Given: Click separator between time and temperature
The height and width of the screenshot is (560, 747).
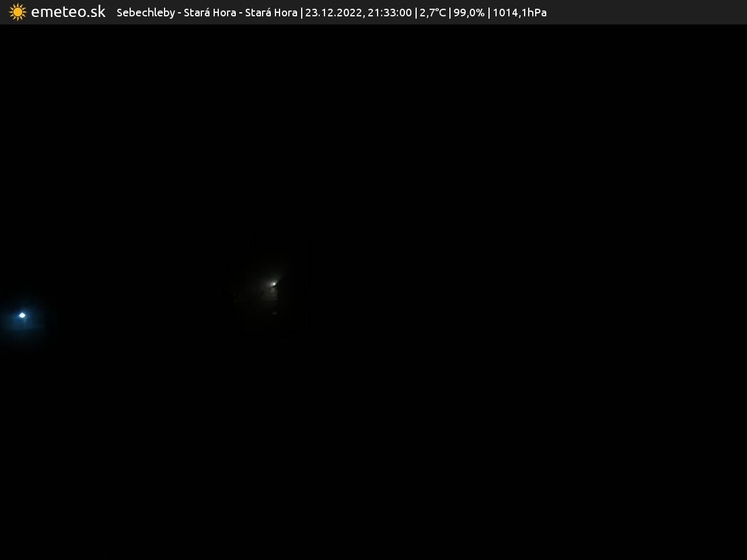Looking at the screenshot, I should [x=416, y=13].
